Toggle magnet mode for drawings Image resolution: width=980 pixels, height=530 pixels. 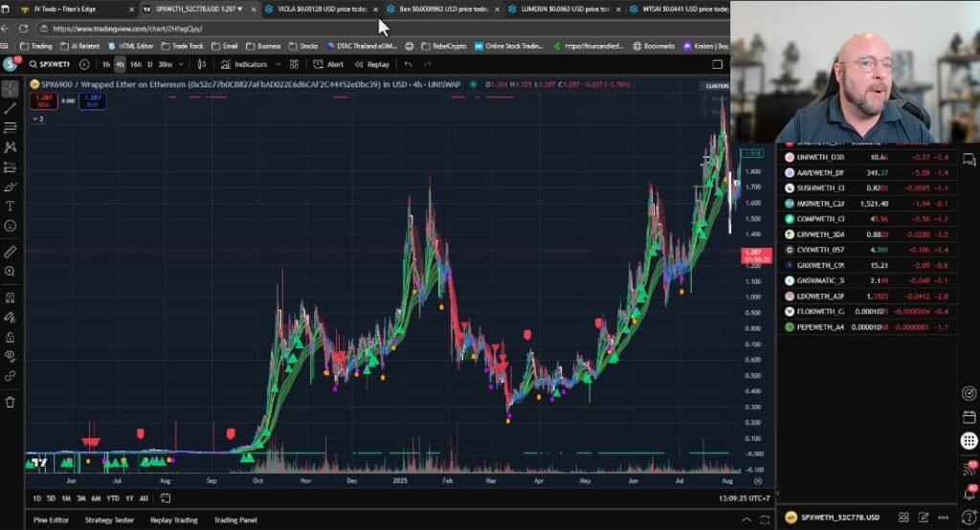coord(11,298)
